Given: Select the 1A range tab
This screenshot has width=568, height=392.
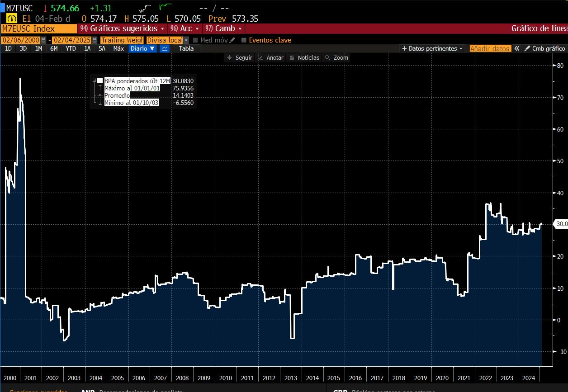Looking at the screenshot, I should [87, 48].
